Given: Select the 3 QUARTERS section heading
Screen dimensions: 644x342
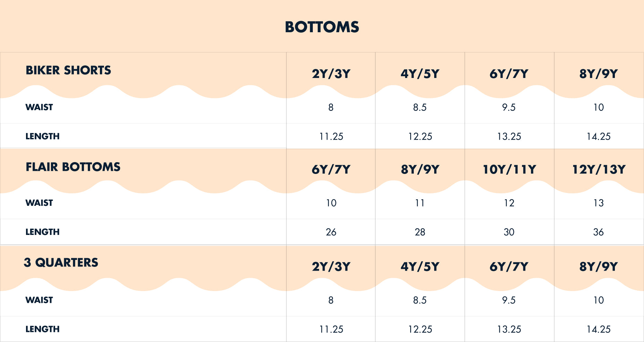Looking at the screenshot, I should click(x=61, y=263).
